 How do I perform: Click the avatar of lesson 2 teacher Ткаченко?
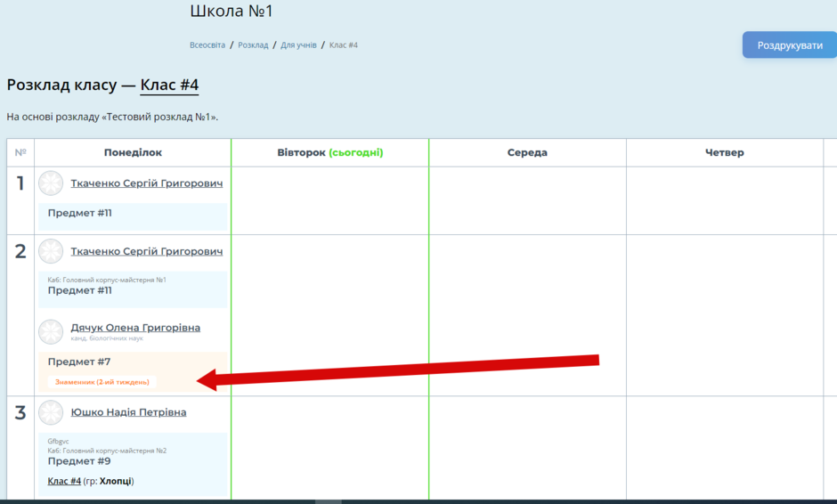pyautogui.click(x=51, y=251)
